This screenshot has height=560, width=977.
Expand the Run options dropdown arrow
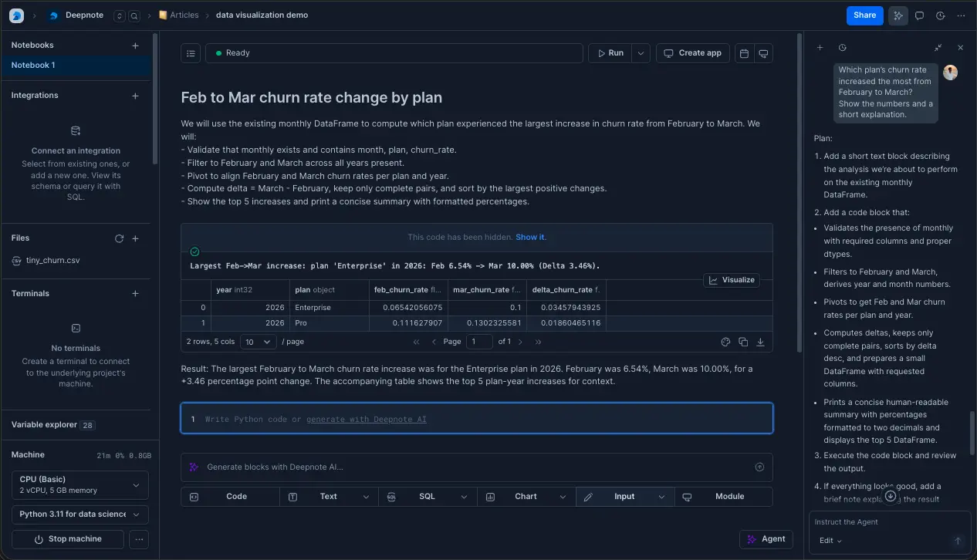(x=640, y=53)
